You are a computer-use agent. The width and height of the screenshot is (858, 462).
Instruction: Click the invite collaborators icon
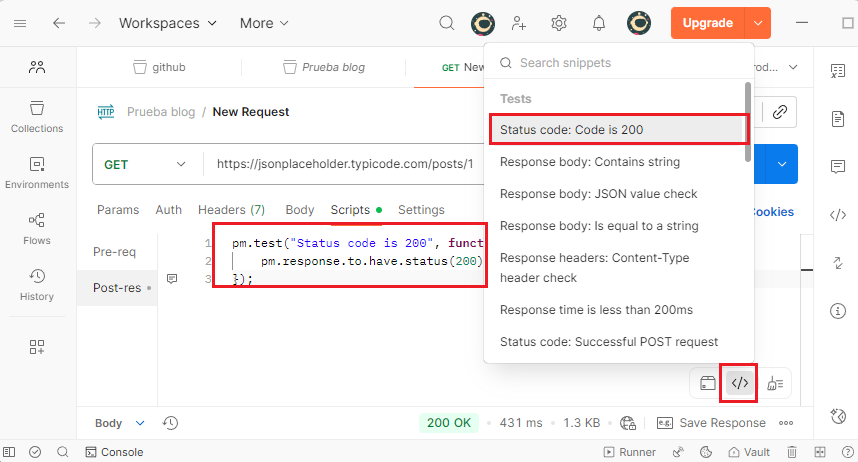519,23
